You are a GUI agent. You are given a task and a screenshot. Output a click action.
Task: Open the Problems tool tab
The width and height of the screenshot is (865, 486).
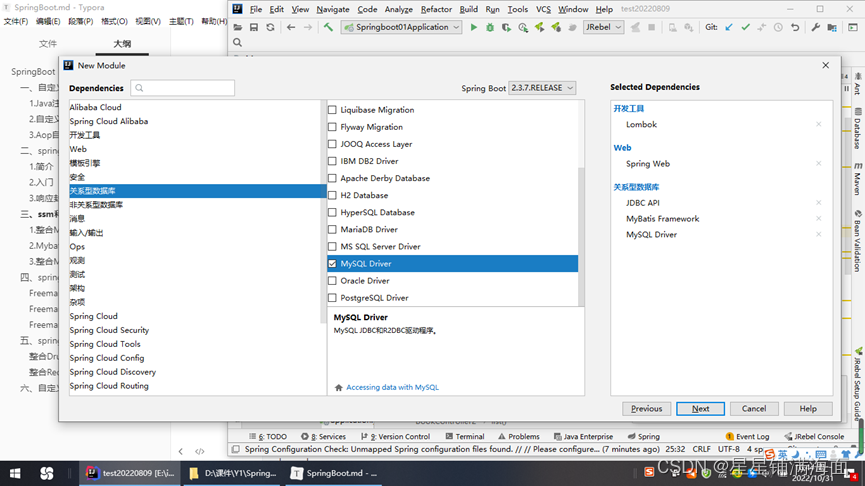519,436
